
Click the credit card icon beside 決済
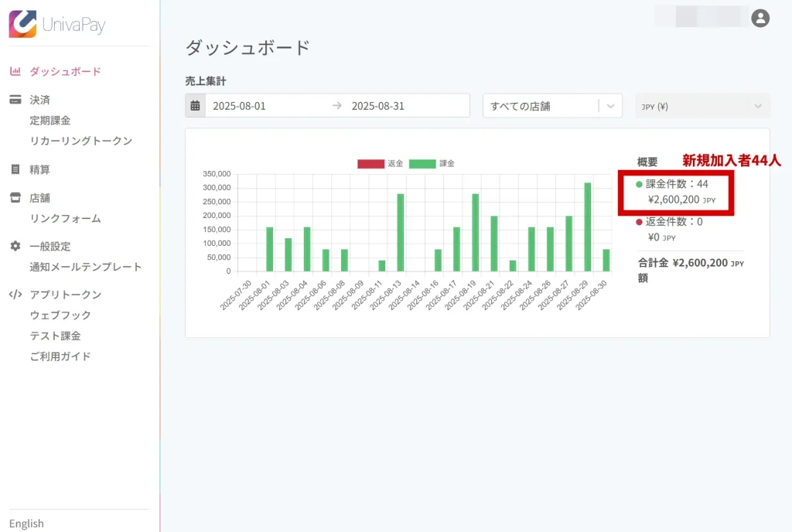tap(15, 100)
